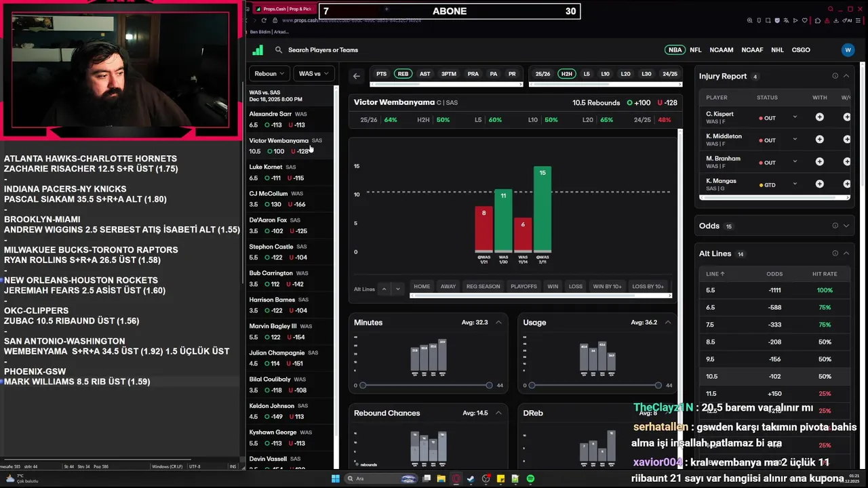868x488 pixels.
Task: Add K. Middleton to WITH filter
Action: (820, 140)
